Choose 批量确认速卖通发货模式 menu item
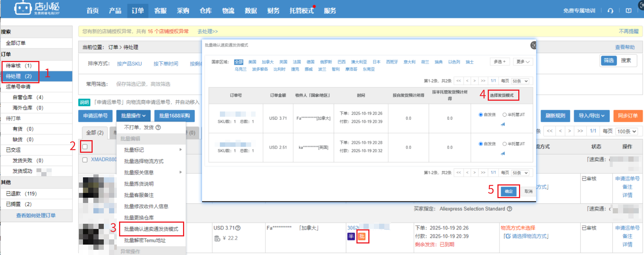644x255 pixels. point(151,229)
